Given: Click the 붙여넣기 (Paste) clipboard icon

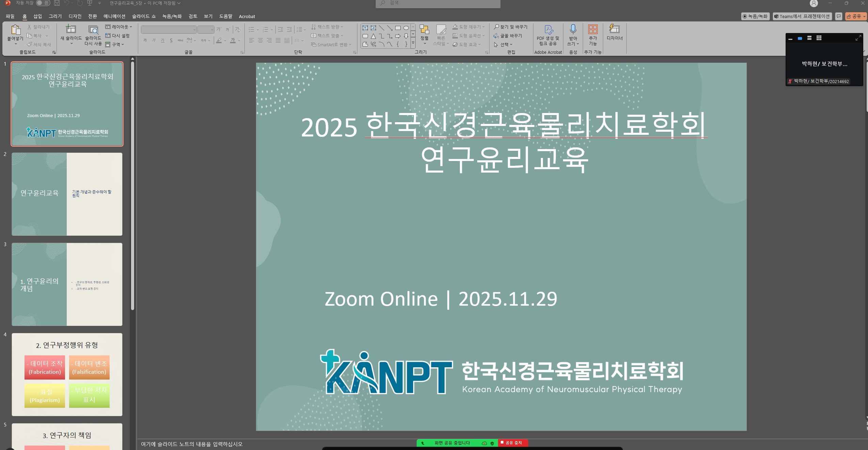Looking at the screenshot, I should pyautogui.click(x=15, y=30).
